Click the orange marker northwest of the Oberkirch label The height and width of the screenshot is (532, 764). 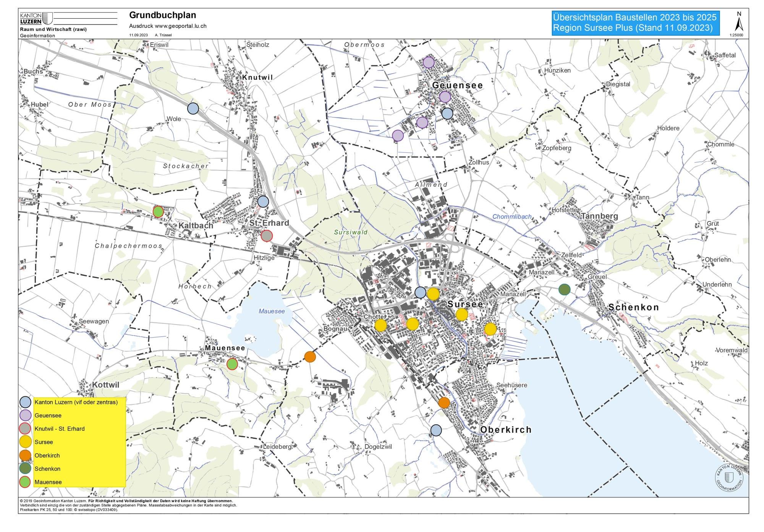tap(444, 403)
